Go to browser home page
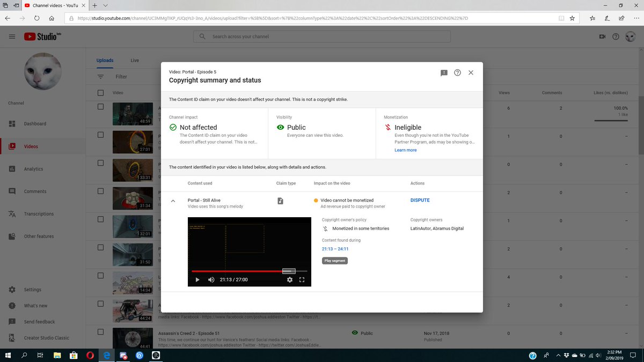The height and width of the screenshot is (362, 644). pos(52,18)
